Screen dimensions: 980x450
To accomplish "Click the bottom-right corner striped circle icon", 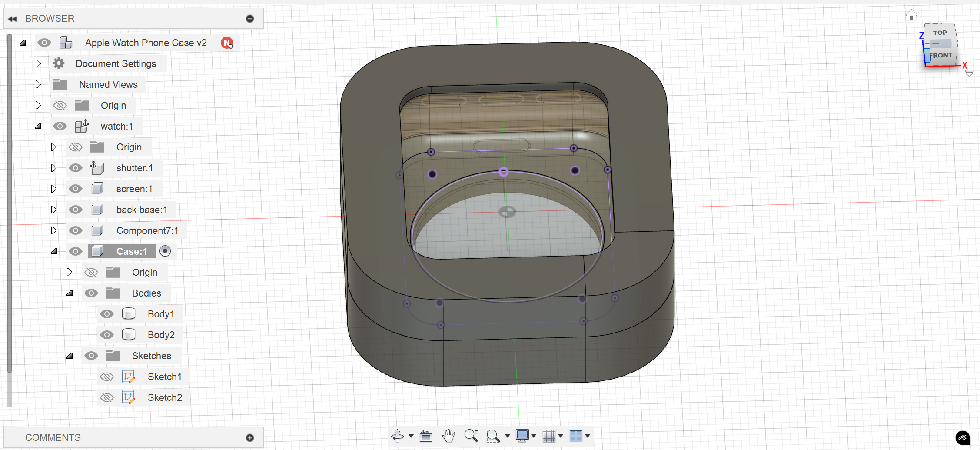I will (x=963, y=438).
